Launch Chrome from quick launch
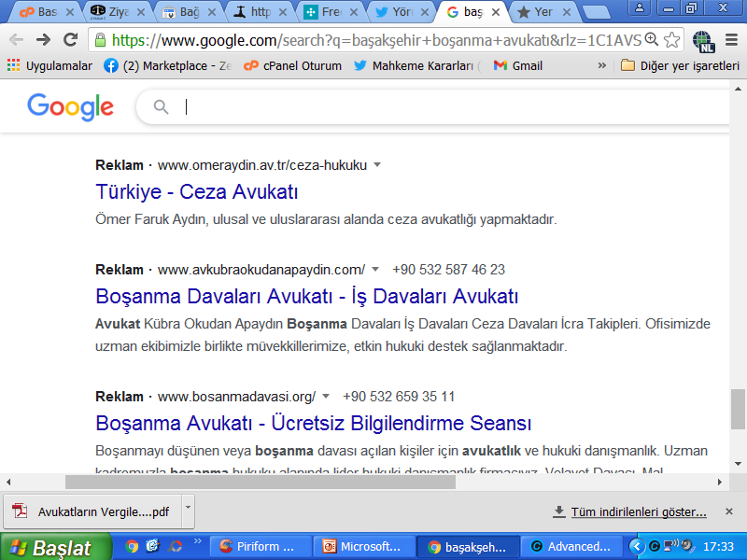Image resolution: width=747 pixels, height=560 pixels. pyautogui.click(x=132, y=546)
